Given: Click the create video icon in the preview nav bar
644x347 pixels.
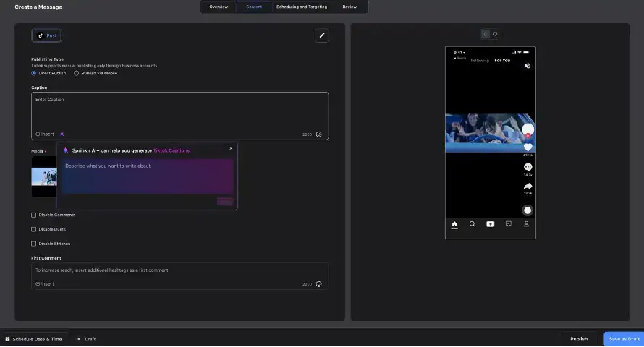Looking at the screenshot, I should [491, 224].
